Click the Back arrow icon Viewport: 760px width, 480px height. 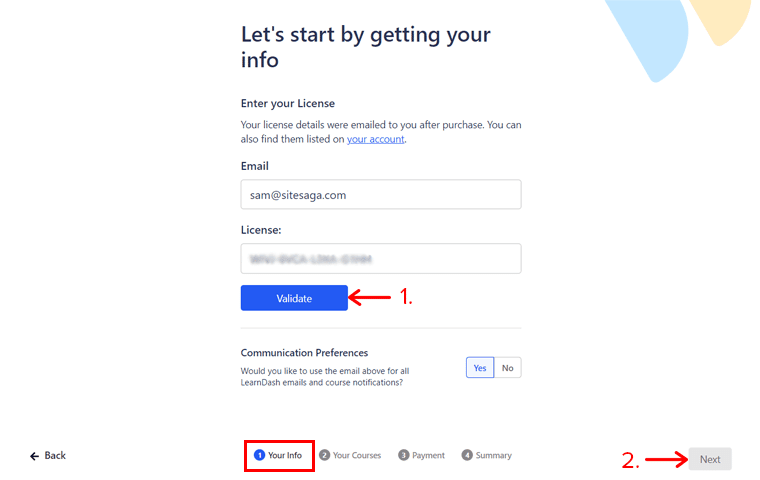(x=35, y=456)
